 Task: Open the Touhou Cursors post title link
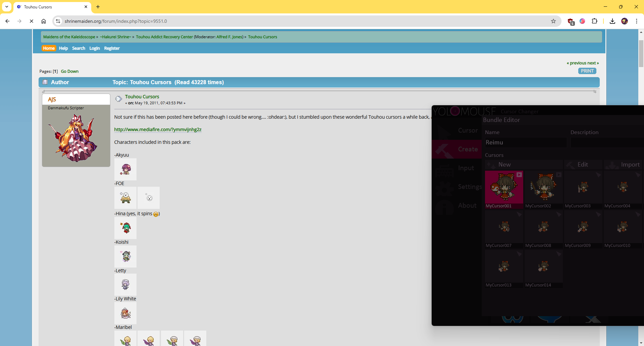(x=142, y=97)
